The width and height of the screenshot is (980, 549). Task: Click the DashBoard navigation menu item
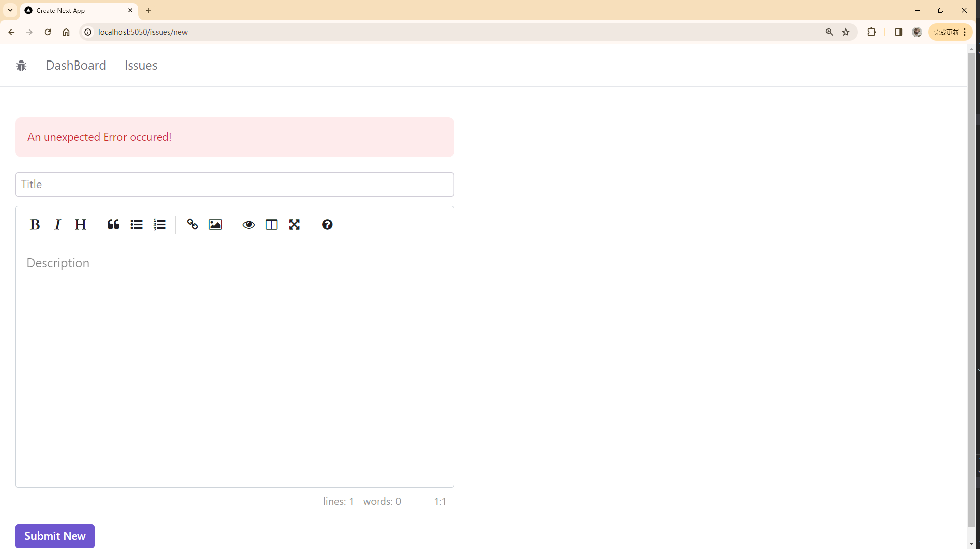[x=75, y=65]
